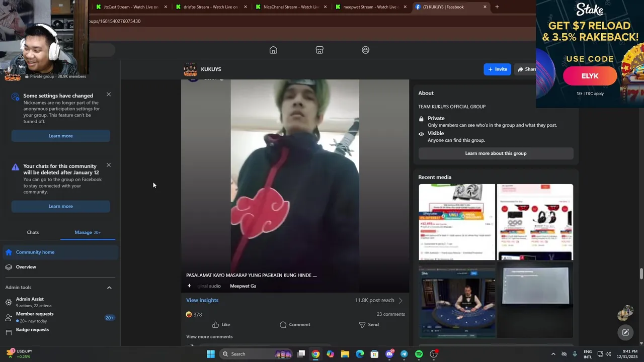Open the USD/JPY taskbar widget
Image resolution: width=644 pixels, height=362 pixels.
(19, 354)
